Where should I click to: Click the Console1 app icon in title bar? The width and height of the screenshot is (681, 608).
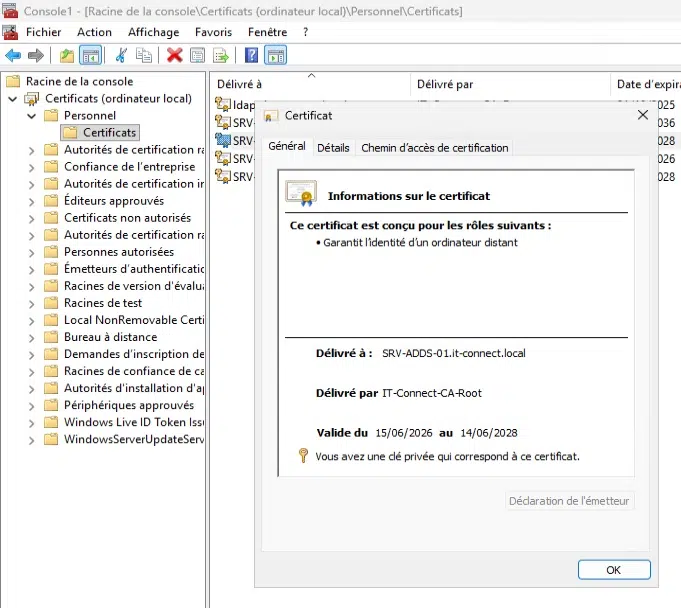coord(10,10)
